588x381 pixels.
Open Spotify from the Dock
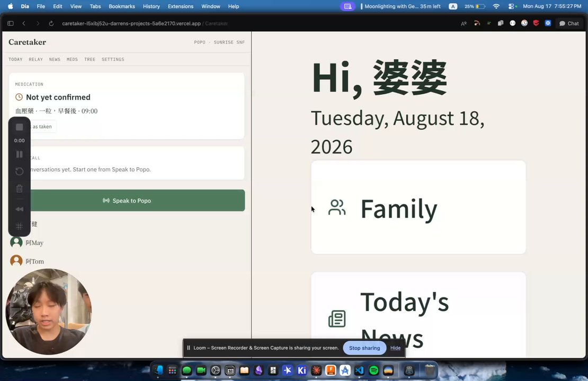pos(374,370)
